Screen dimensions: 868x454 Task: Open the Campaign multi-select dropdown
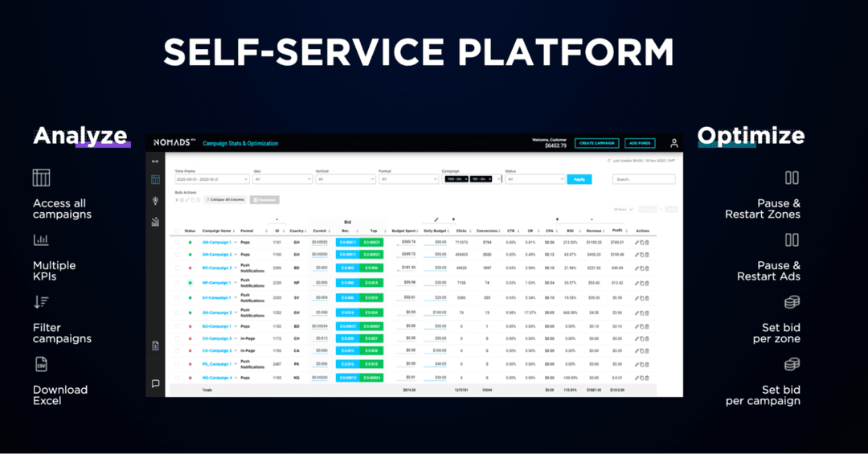pyautogui.click(x=473, y=179)
